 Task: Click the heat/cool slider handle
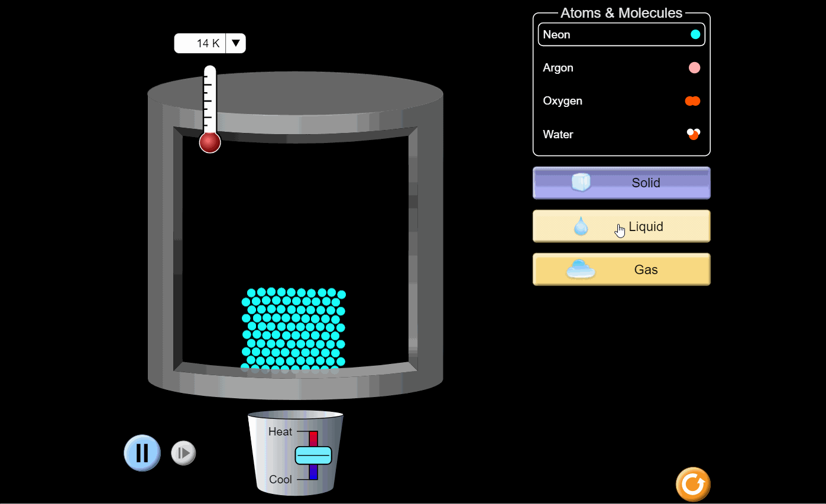point(313,456)
